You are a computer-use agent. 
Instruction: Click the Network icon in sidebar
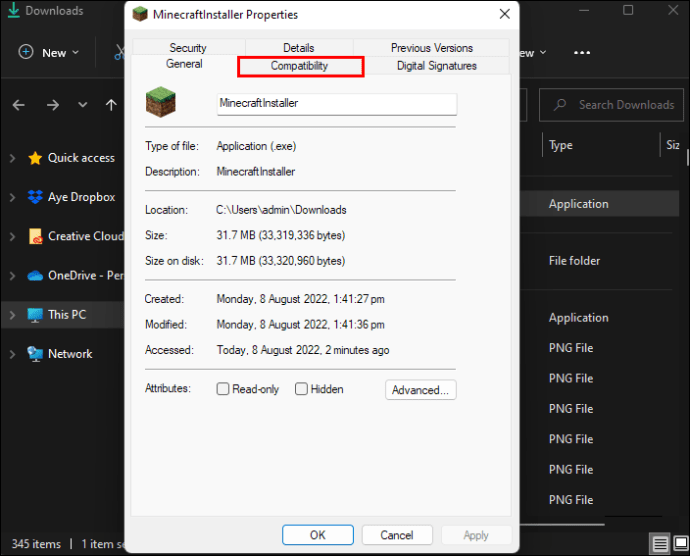coord(35,354)
